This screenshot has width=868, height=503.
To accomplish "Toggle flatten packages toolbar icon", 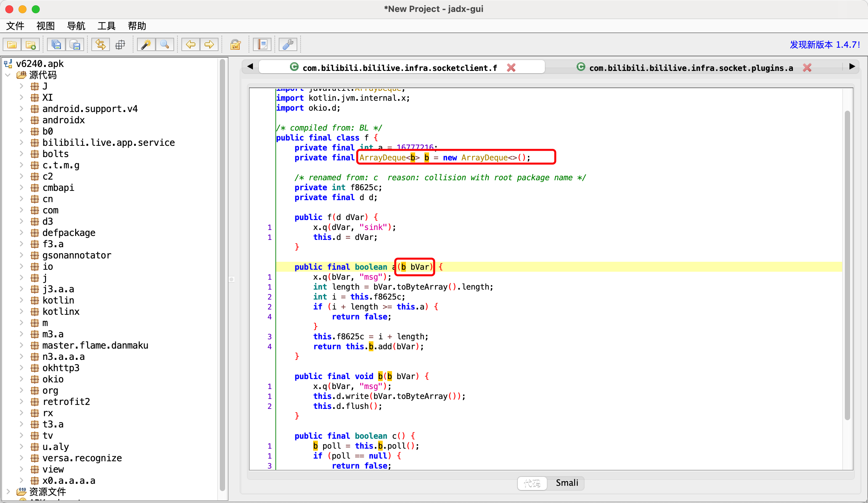I will 120,44.
